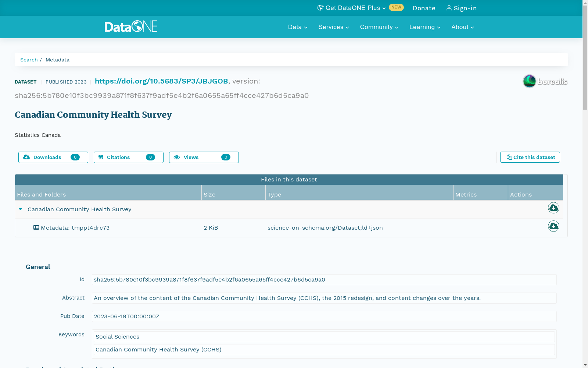Click the table icon beside Metadata: tmppt4drc73

click(36, 227)
